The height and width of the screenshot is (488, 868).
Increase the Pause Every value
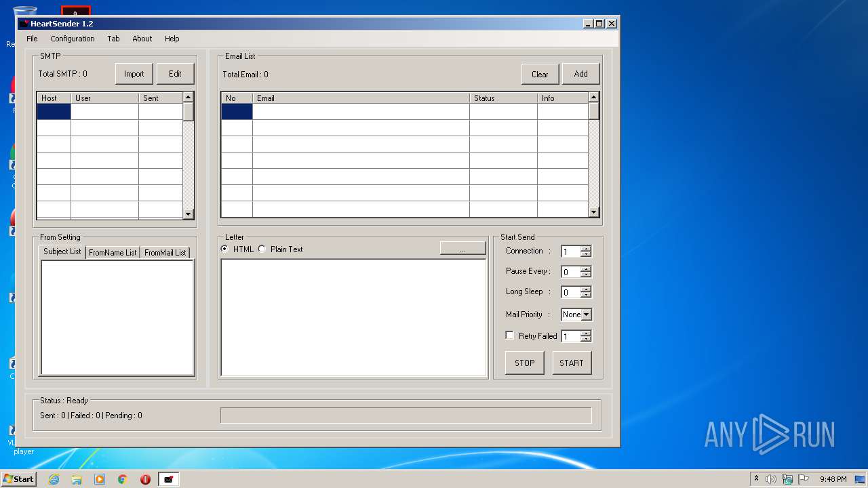[586, 269]
